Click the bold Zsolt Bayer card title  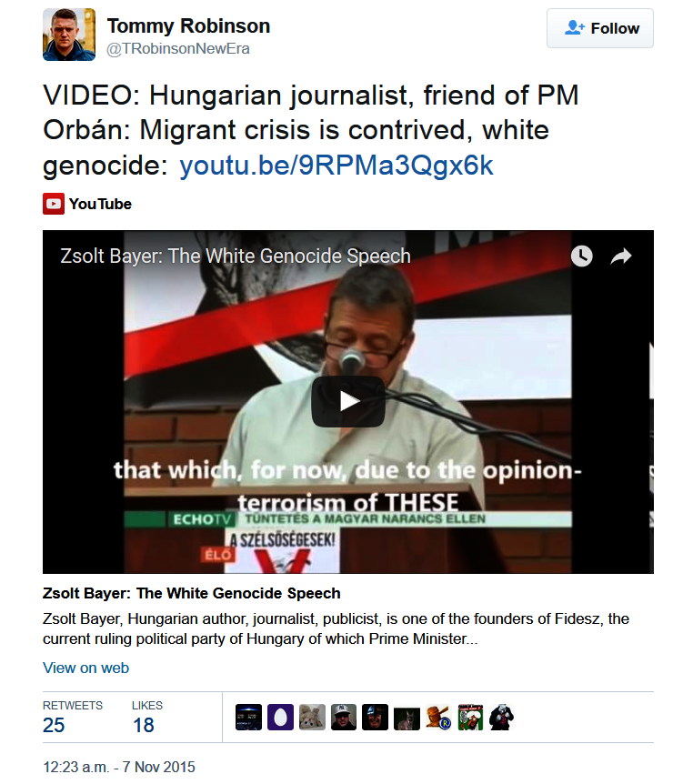(x=192, y=594)
